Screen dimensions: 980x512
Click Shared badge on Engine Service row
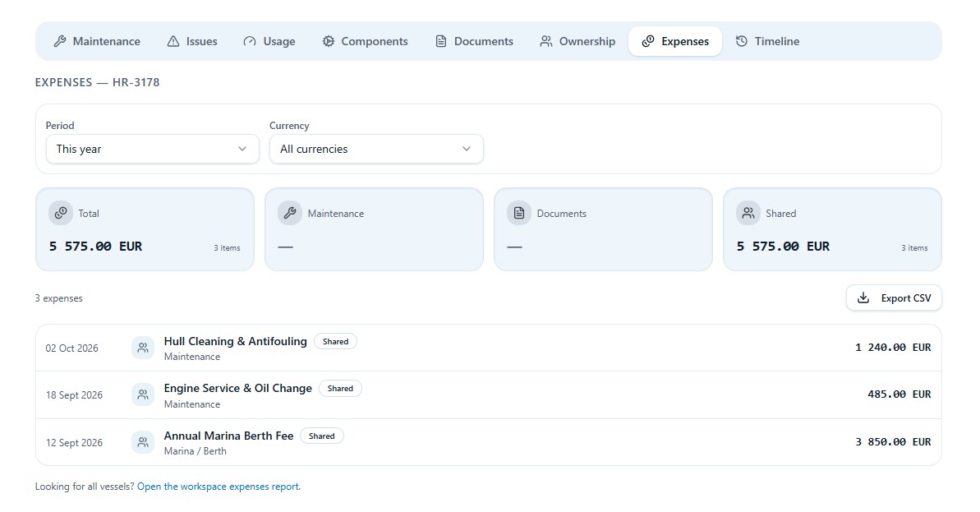click(341, 388)
